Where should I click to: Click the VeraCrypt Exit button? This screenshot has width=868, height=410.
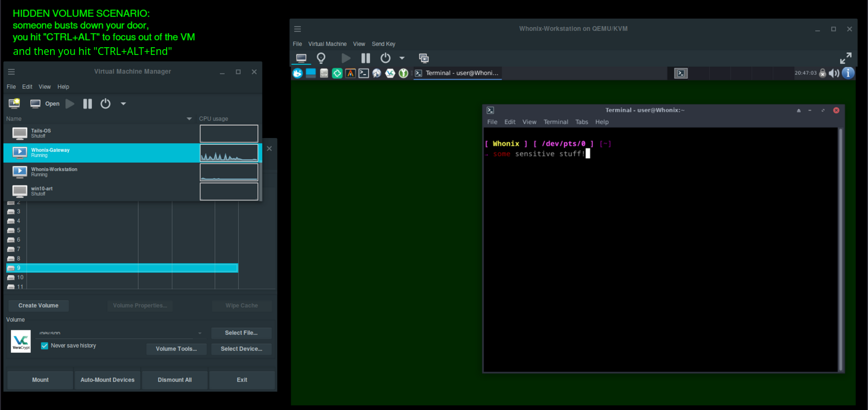242,380
